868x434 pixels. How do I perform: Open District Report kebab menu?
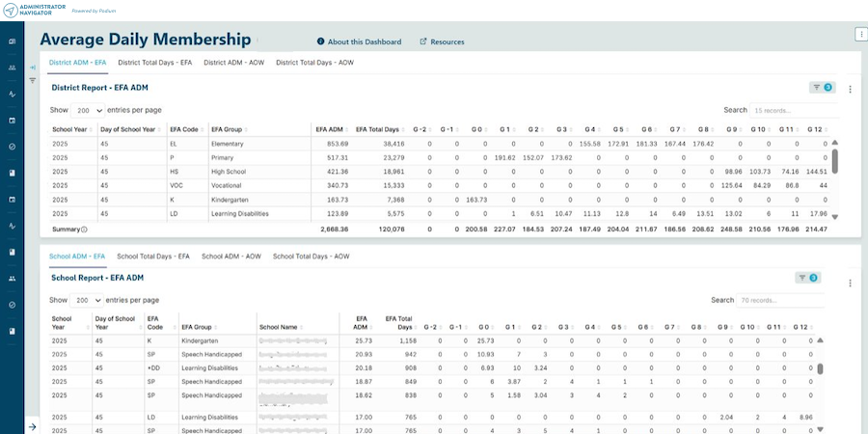pos(851,89)
